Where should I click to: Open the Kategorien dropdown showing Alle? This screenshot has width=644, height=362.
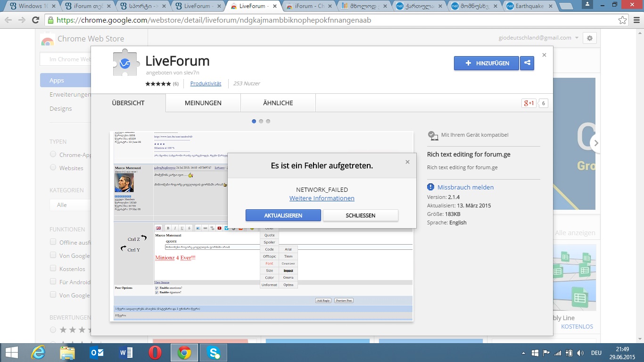[x=70, y=205]
